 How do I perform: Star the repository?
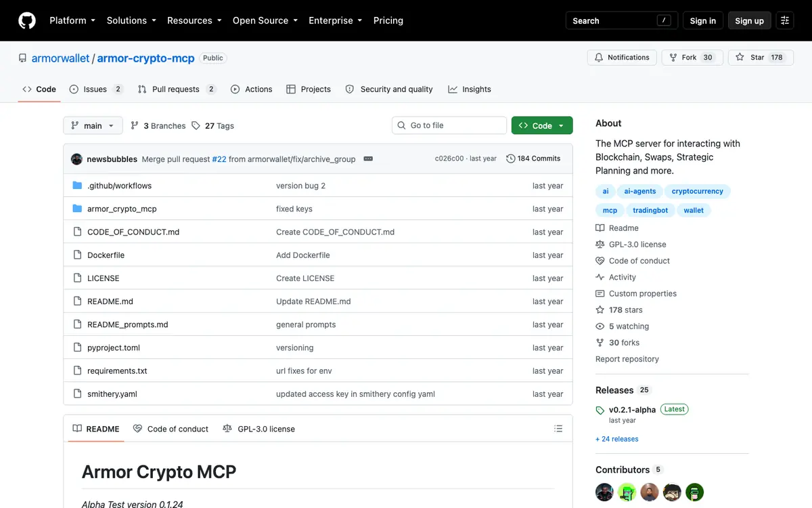[761, 58]
